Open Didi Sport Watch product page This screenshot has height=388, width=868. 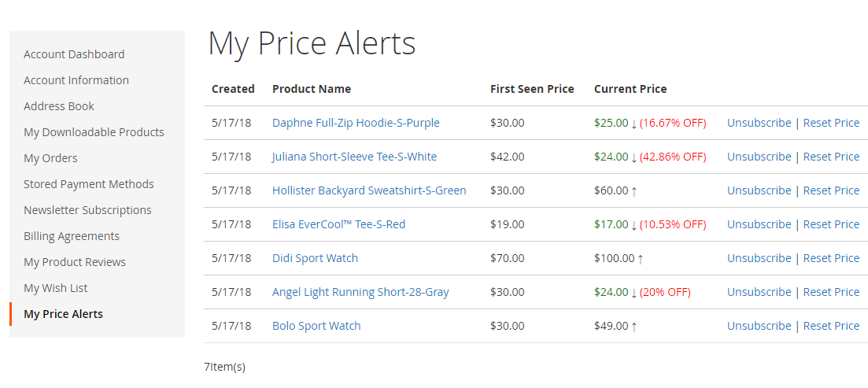[x=315, y=258]
